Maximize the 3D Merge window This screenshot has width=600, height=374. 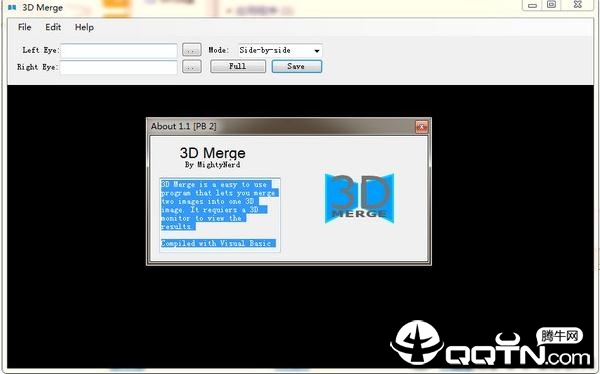(551, 5)
